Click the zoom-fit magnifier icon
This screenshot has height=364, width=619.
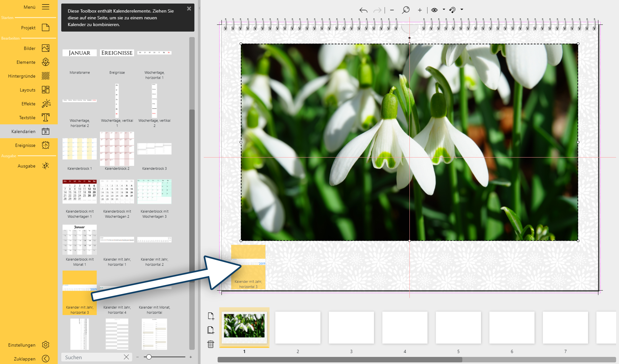pos(406,10)
